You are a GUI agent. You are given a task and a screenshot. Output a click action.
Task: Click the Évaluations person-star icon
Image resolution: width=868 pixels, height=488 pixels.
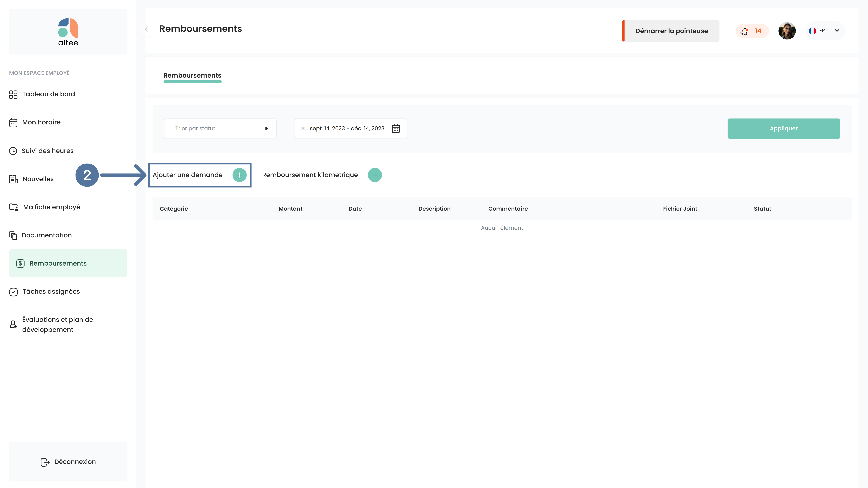(13, 324)
